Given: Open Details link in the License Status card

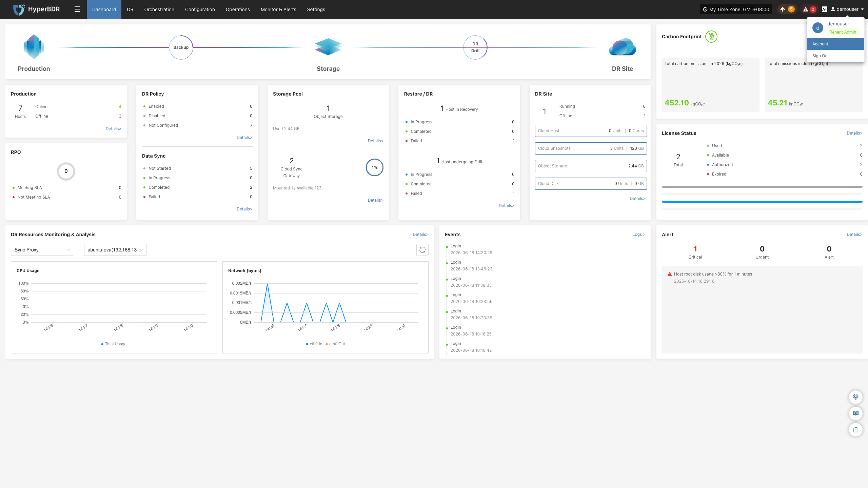Looking at the screenshot, I should [x=854, y=133].
